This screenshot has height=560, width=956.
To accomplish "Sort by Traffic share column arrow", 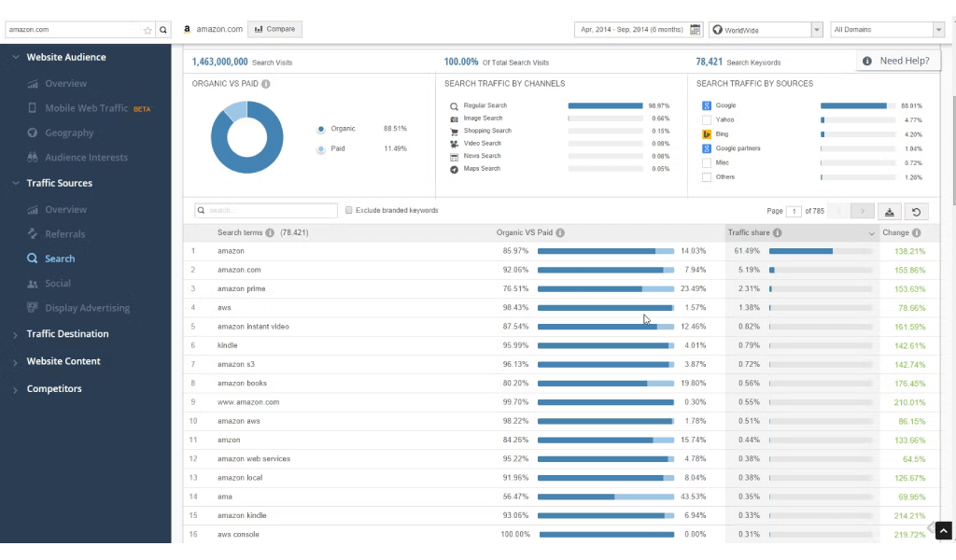I will point(871,233).
